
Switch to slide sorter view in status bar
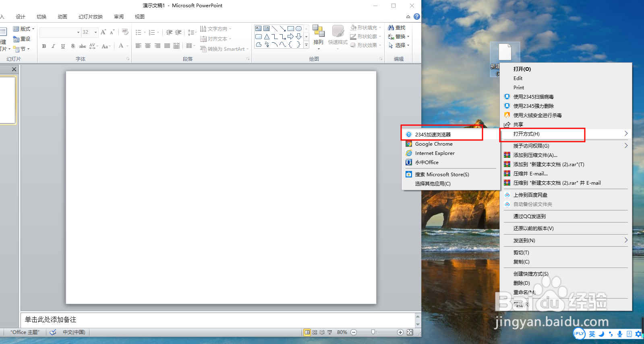[x=315, y=332]
